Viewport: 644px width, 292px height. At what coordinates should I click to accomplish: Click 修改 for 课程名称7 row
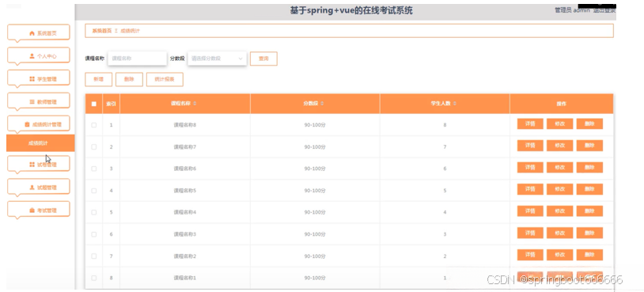click(560, 146)
